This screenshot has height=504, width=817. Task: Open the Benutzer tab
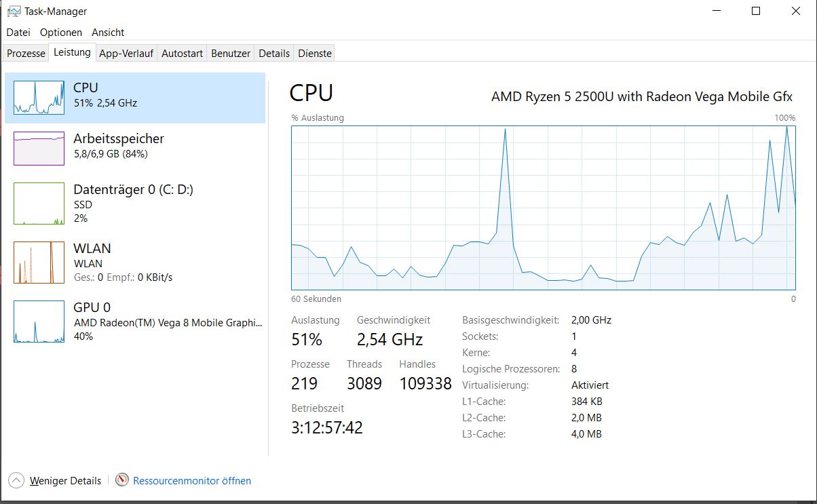click(x=231, y=53)
